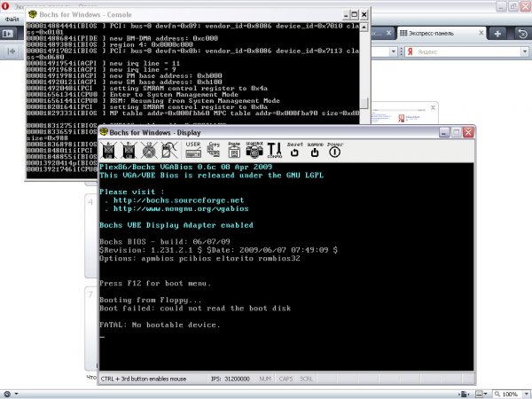Open Opera menu logo icon
Image resolution: width=532 pixels, height=399 pixels.
5,6
